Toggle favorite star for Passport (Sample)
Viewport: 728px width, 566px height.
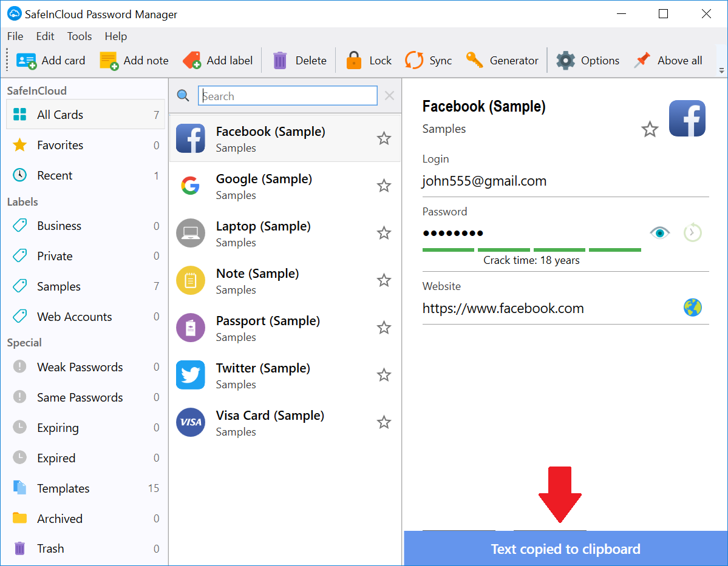(x=384, y=328)
